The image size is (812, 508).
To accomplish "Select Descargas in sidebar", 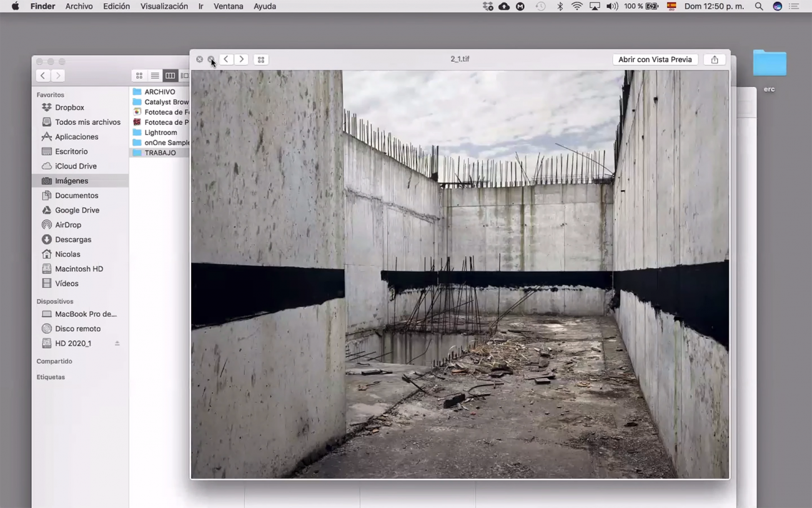I will tap(80, 239).
